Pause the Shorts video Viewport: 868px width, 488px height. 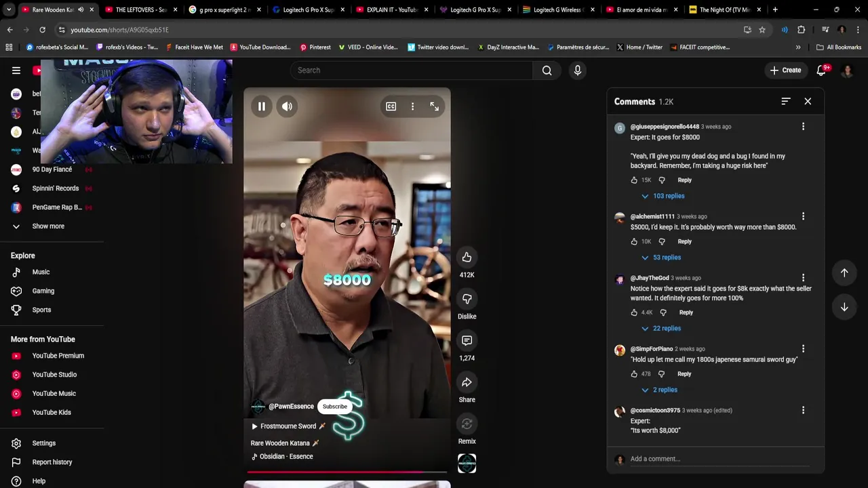click(x=261, y=106)
